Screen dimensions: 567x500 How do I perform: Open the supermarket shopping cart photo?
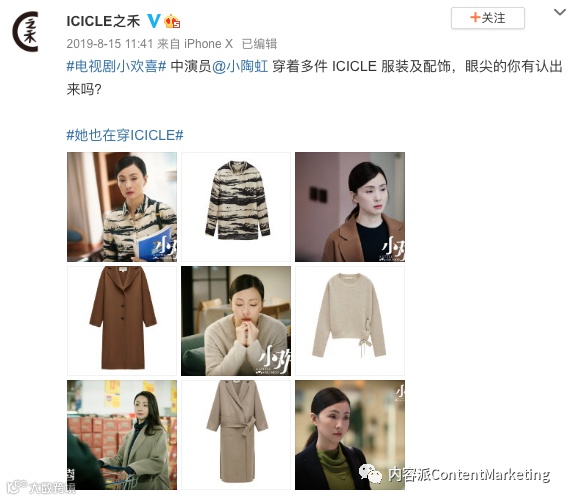[x=122, y=435]
